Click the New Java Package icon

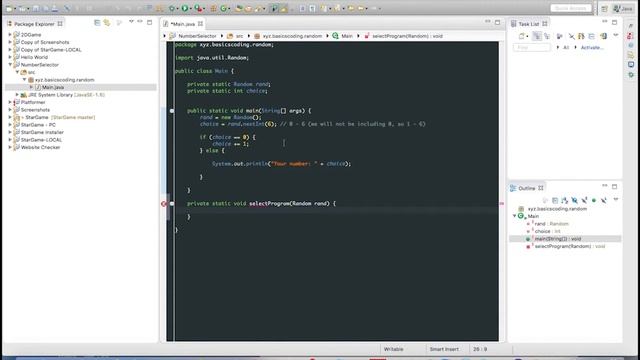point(213,8)
